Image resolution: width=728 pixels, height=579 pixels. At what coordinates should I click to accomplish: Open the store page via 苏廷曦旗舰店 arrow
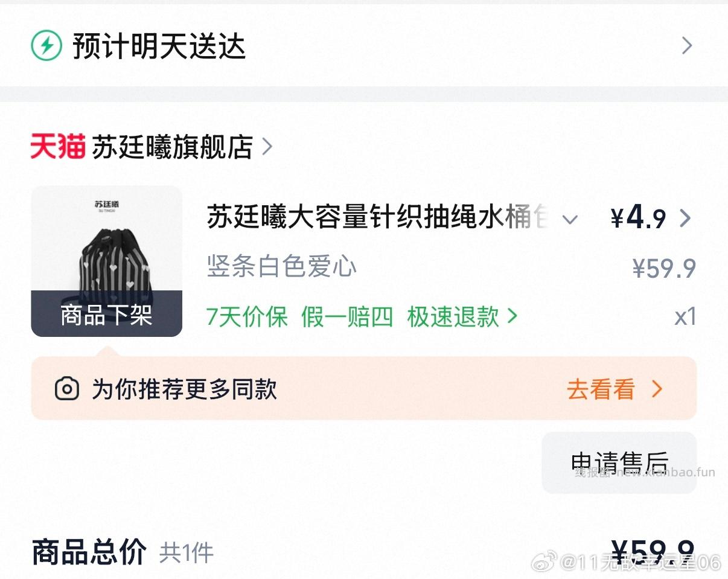tap(267, 147)
